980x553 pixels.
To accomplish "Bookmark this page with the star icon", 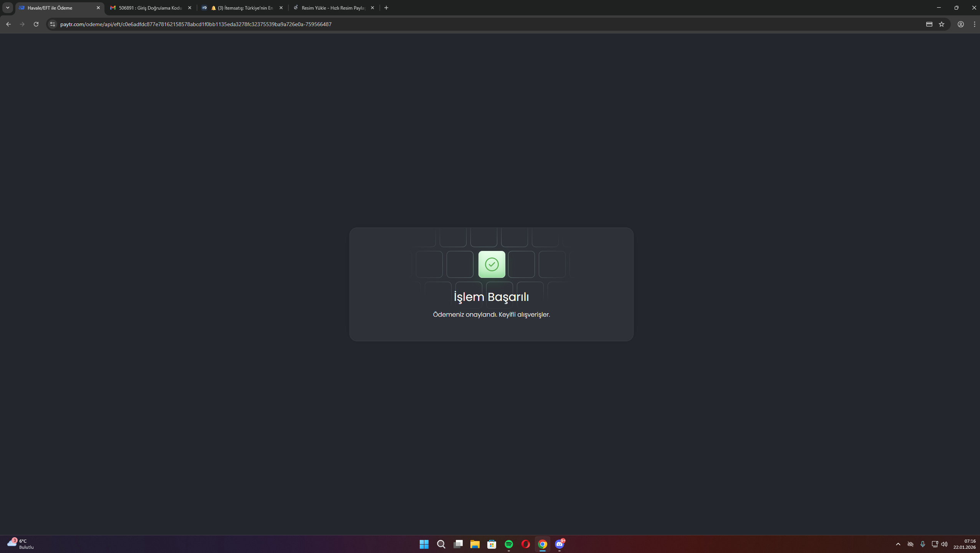I will [x=942, y=24].
